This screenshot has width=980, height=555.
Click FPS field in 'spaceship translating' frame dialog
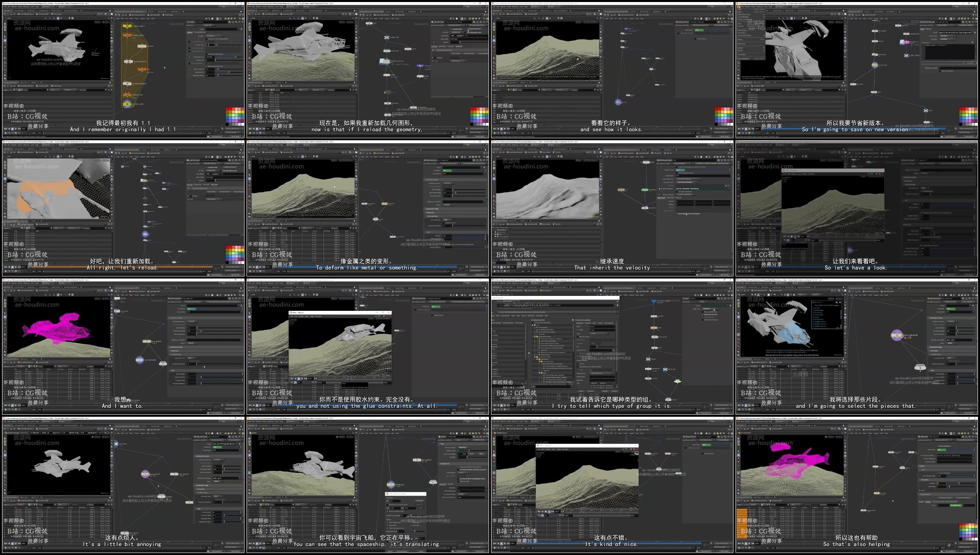click(x=395, y=501)
